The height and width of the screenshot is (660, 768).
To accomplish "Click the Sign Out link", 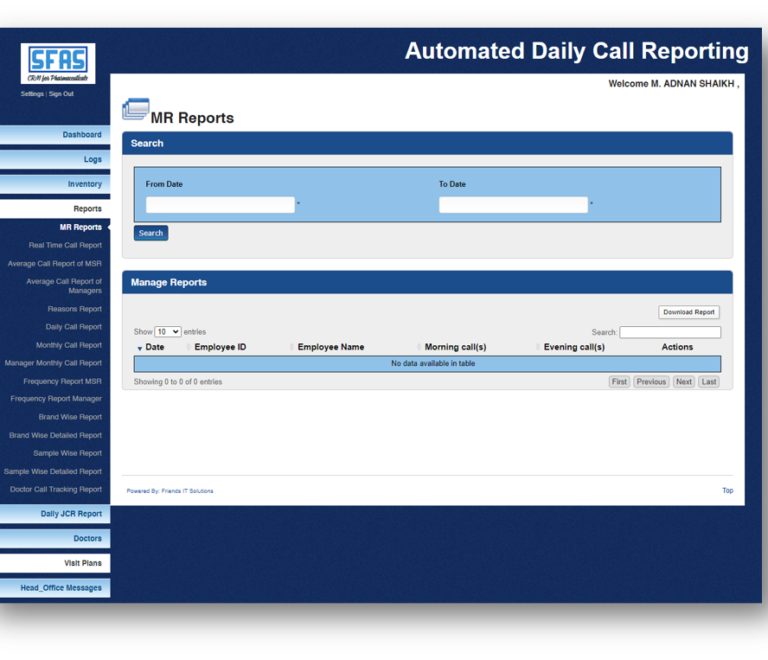I will (x=61, y=94).
